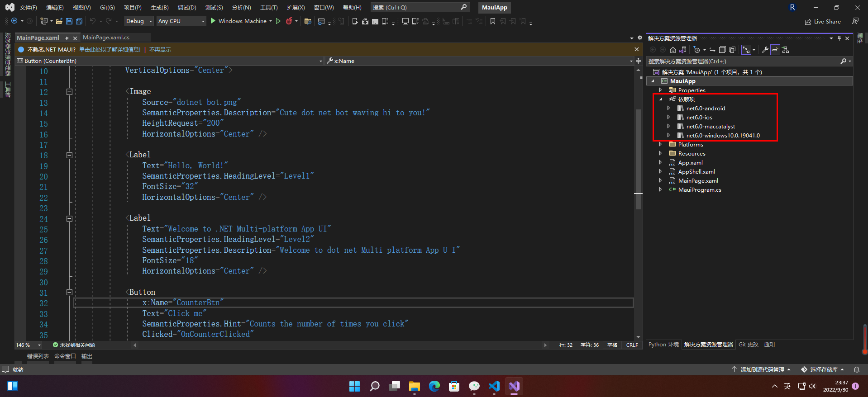Toggle file nesting view in Solution Explorer
The height and width of the screenshot is (397, 868).
point(746,50)
